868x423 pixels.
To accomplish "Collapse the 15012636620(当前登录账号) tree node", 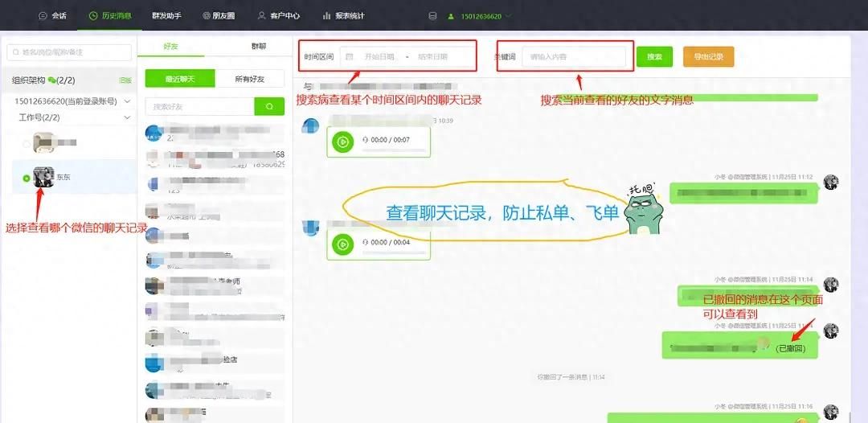I will coord(127,101).
